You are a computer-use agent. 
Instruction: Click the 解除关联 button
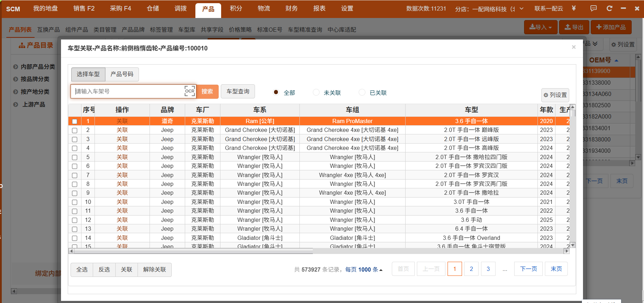click(x=154, y=269)
